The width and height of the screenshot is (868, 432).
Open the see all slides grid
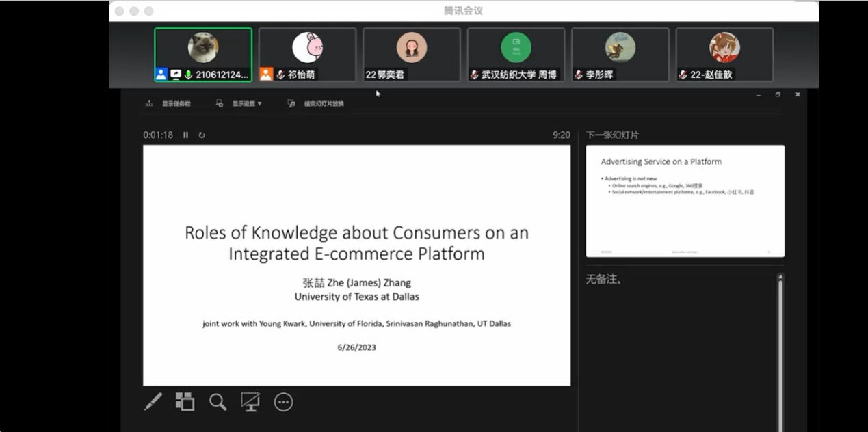pos(185,402)
